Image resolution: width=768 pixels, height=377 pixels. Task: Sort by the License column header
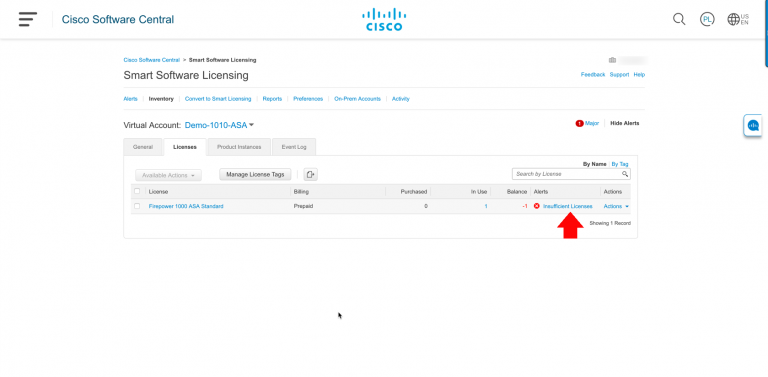(158, 191)
